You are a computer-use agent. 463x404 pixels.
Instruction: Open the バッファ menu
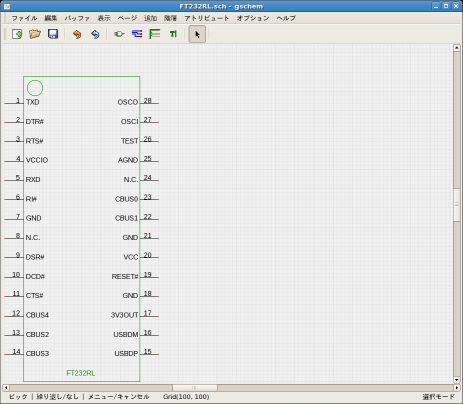(x=77, y=18)
